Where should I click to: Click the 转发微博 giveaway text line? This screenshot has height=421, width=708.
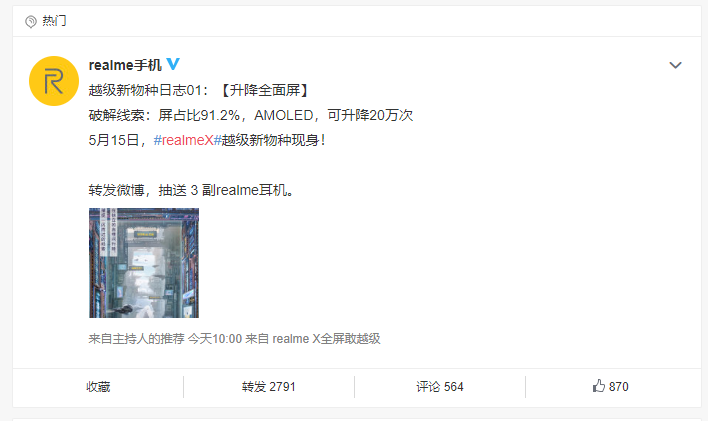click(x=192, y=190)
